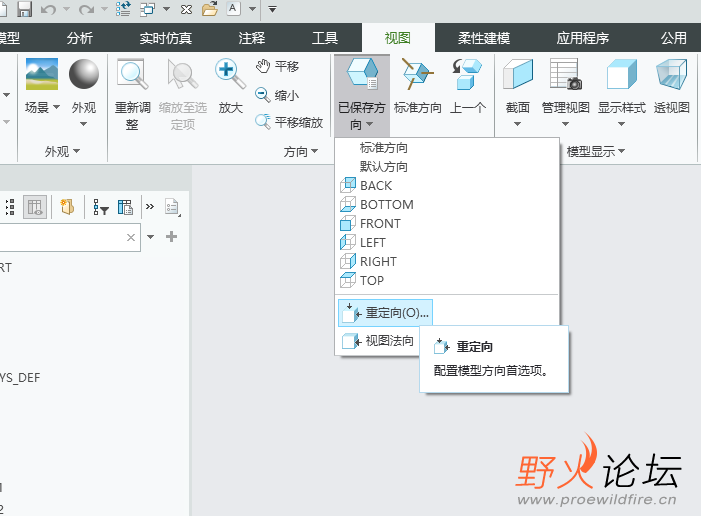Click the plus add button beside search
Image resolution: width=701 pixels, height=516 pixels.
pyautogui.click(x=171, y=237)
